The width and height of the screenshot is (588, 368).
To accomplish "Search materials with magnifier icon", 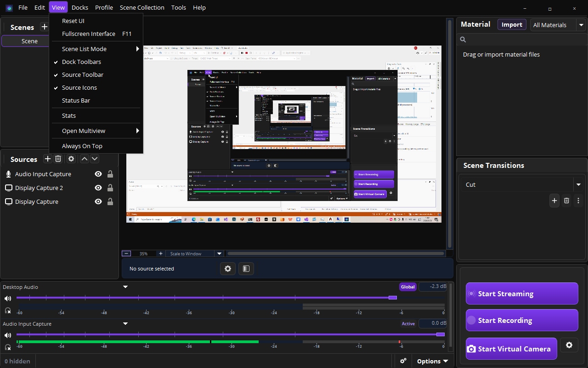I will (x=463, y=40).
